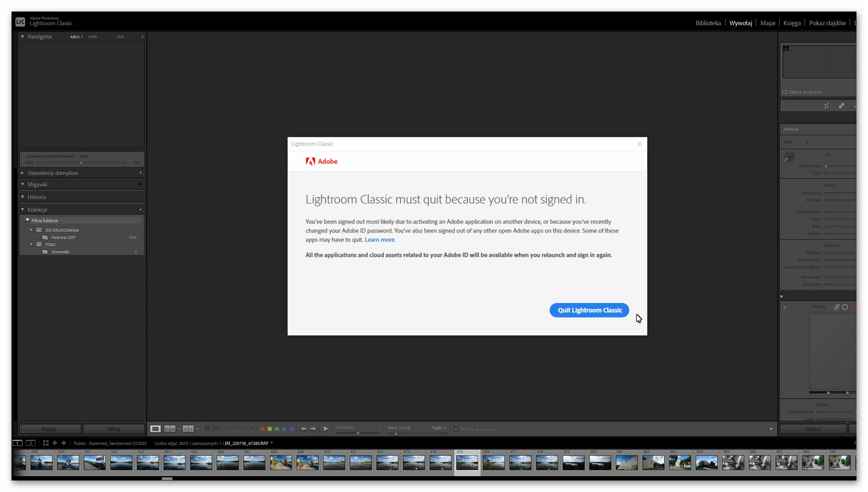This screenshot has width=868, height=492.
Task: Enable the Próba ekranowa checkbox
Action: pyautogui.click(x=456, y=429)
